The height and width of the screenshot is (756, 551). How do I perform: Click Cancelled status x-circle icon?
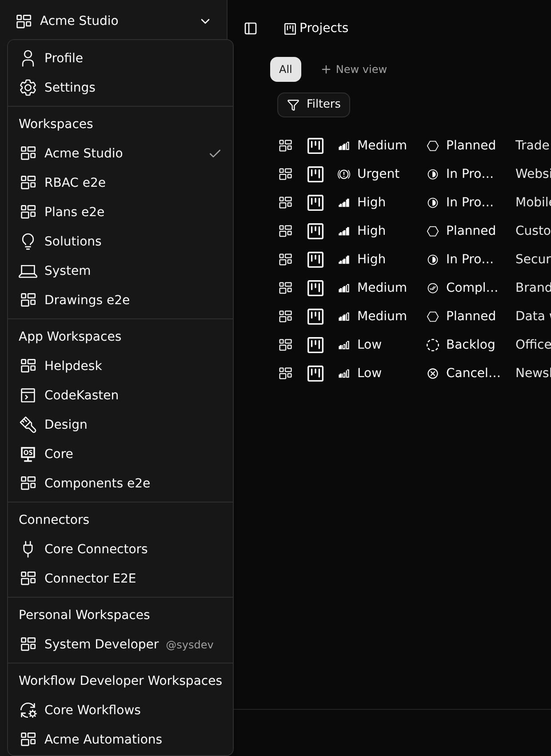coord(433,374)
